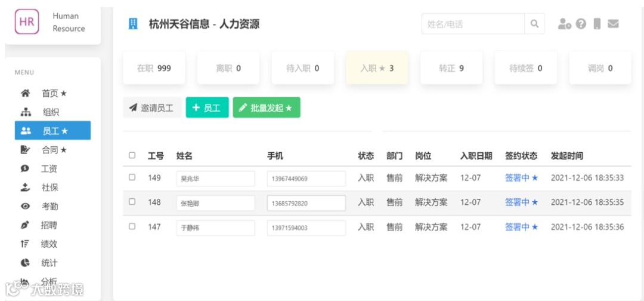Open 绩效 via its sort icon

(x=26, y=244)
